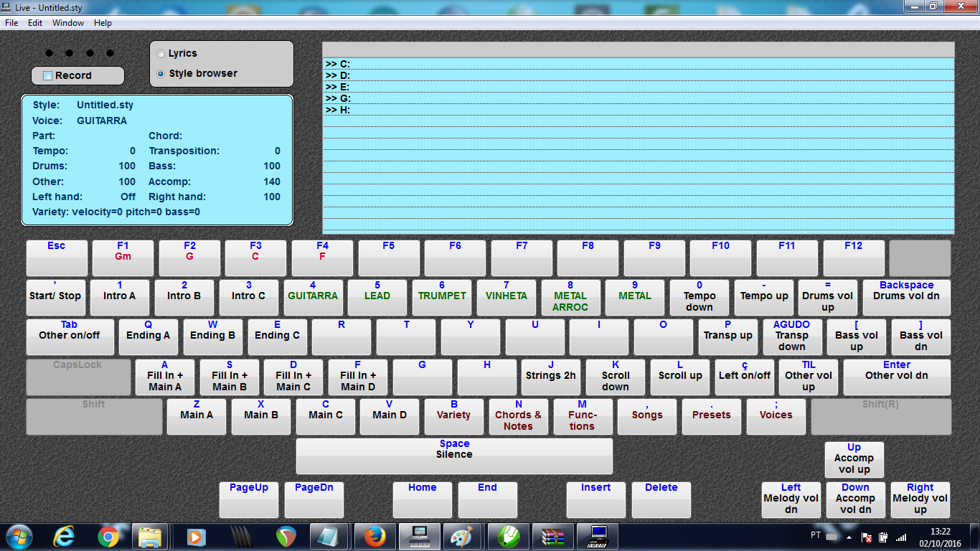
Task: Click the Fill In + Main A key
Action: point(165,377)
